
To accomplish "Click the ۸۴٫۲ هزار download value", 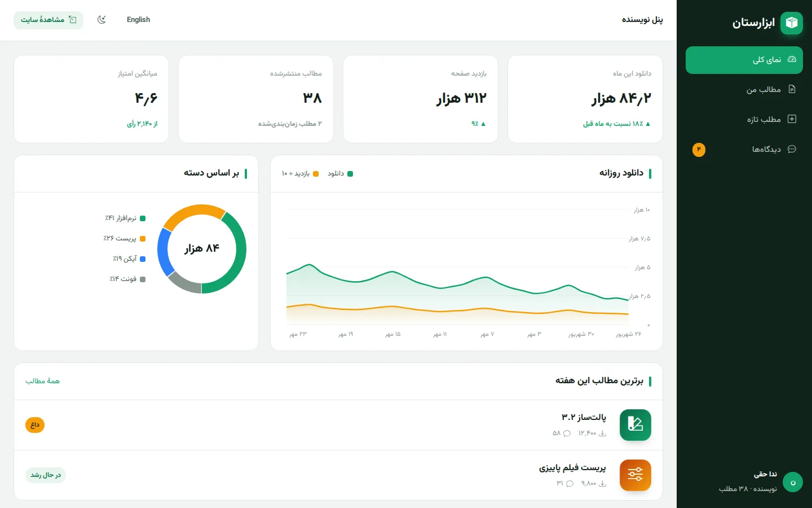I will click(621, 99).
